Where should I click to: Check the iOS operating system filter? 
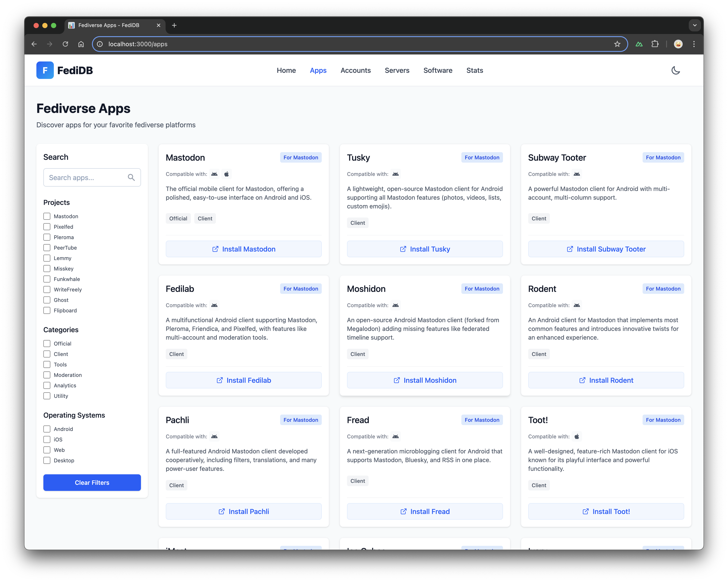coord(47,440)
